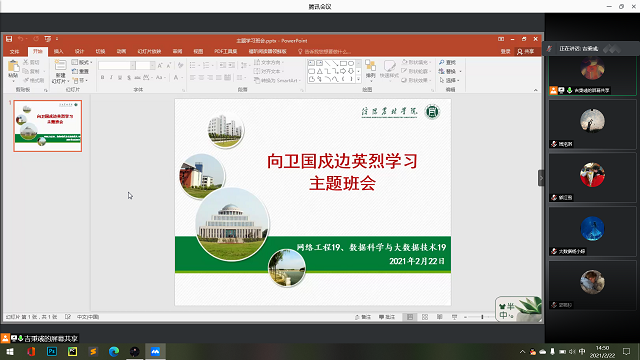
Task: Click the Save icon in PowerPoint quick access
Action: click(x=9, y=39)
